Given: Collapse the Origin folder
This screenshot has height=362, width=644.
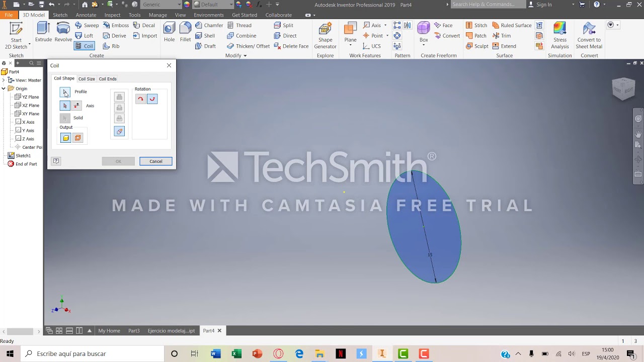Looking at the screenshot, I should pos(4,88).
